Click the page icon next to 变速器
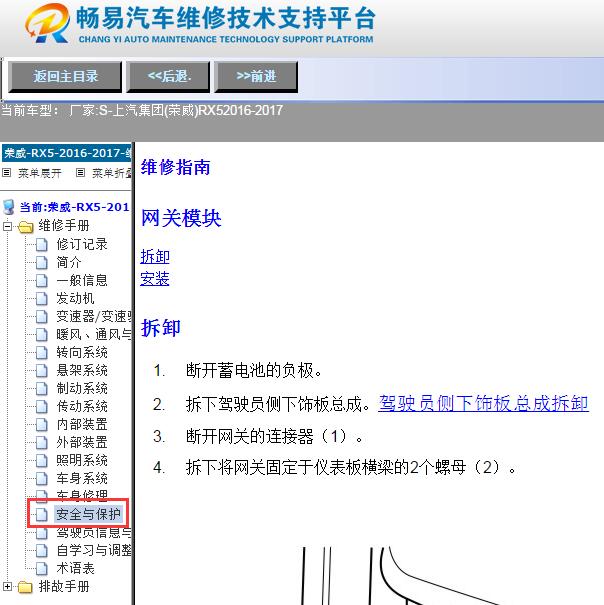This screenshot has height=605, width=604. coord(41,317)
